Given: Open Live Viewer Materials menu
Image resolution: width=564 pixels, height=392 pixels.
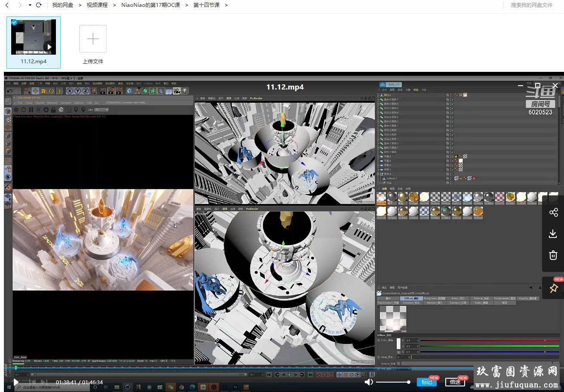Looking at the screenshot, I should [x=52, y=103].
